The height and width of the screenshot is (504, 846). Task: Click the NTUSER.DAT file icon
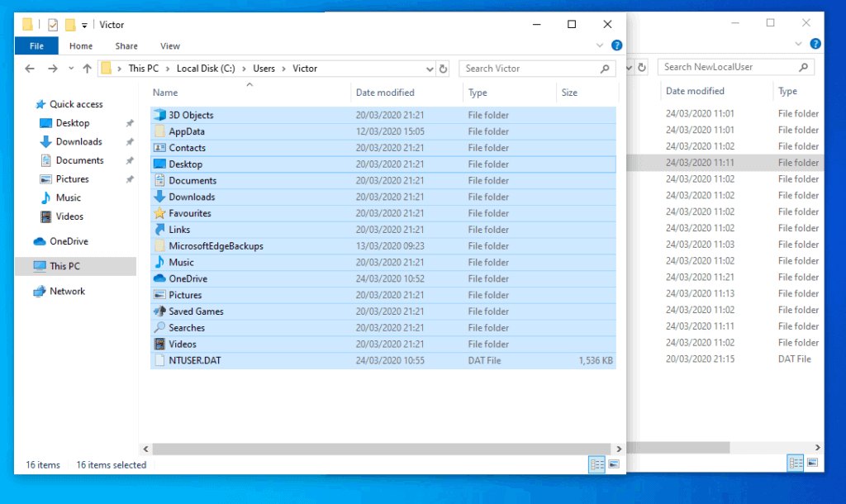[159, 360]
